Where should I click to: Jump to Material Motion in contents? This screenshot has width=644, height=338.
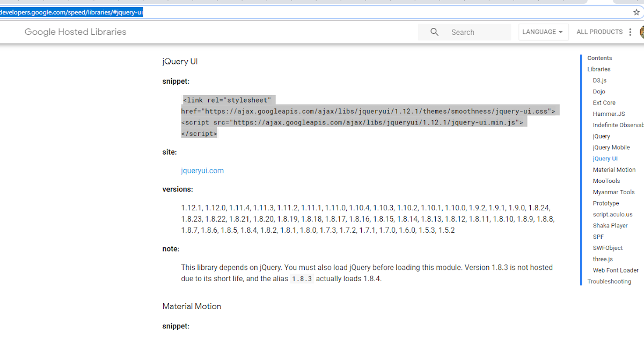(x=614, y=170)
